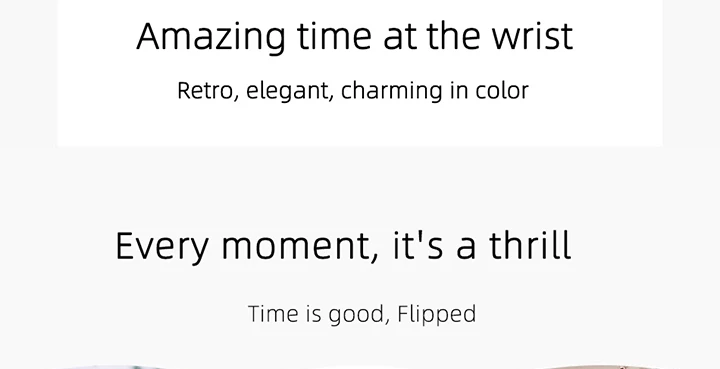Screen dimensions: 720x369
Task: Click the 'Amazing time at the wrist' heading
Action: click(x=354, y=37)
